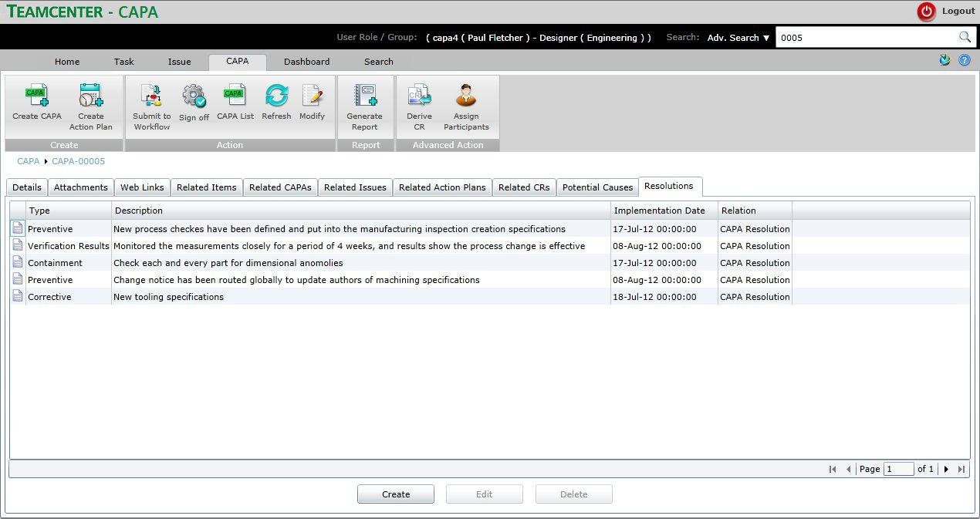The image size is (980, 519).
Task: Click the globe icon beside help
Action: click(x=945, y=60)
